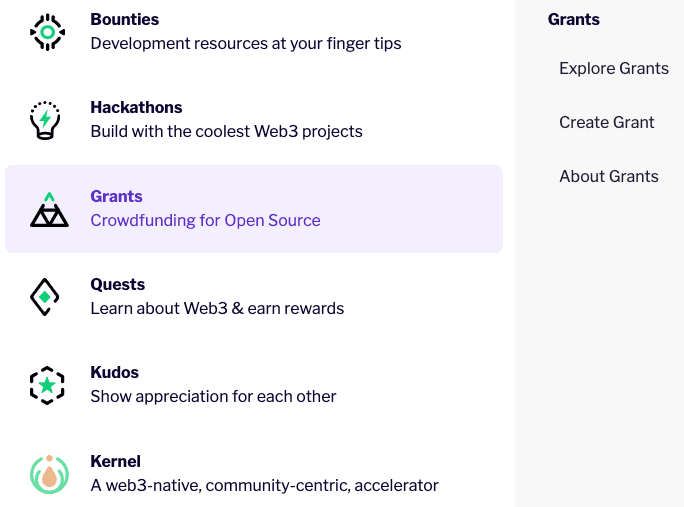
Task: Click the Kernel green seed icon
Action: (x=48, y=474)
